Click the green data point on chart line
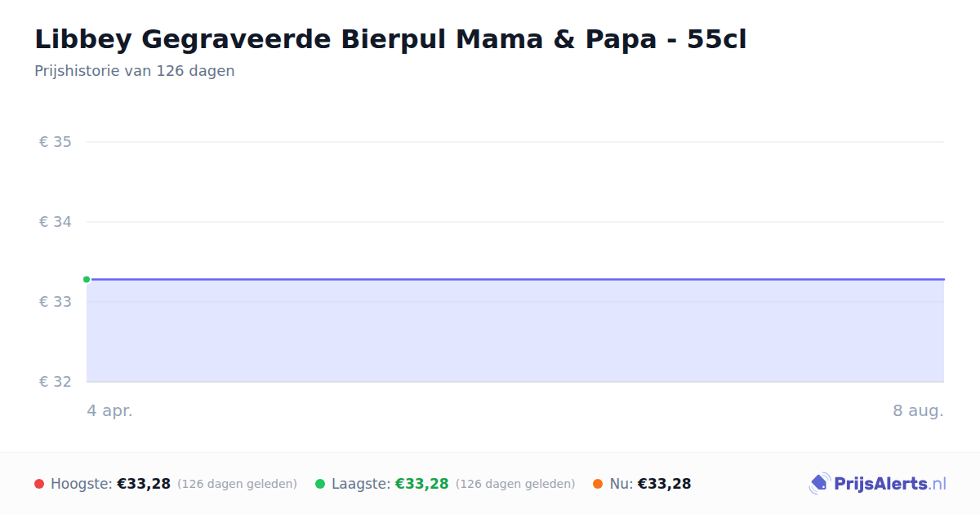Image resolution: width=980 pixels, height=514 pixels. pyautogui.click(x=87, y=279)
